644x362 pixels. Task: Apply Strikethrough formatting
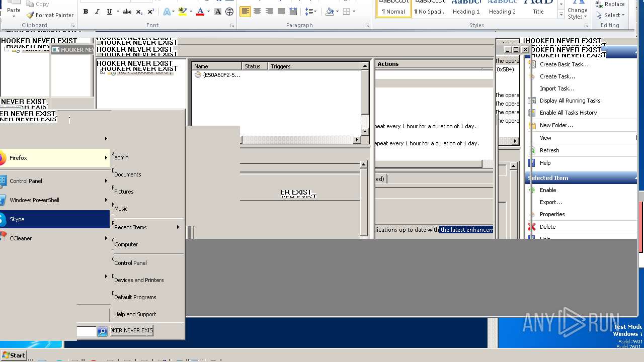click(x=127, y=12)
